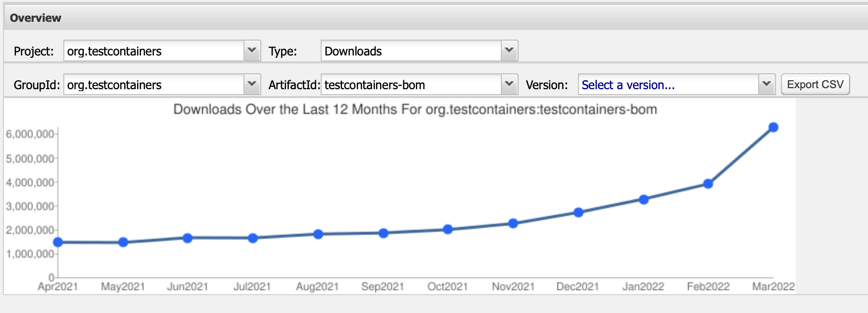Click the Jan2022 x-axis label
The height and width of the screenshot is (313, 868).
pyautogui.click(x=643, y=287)
